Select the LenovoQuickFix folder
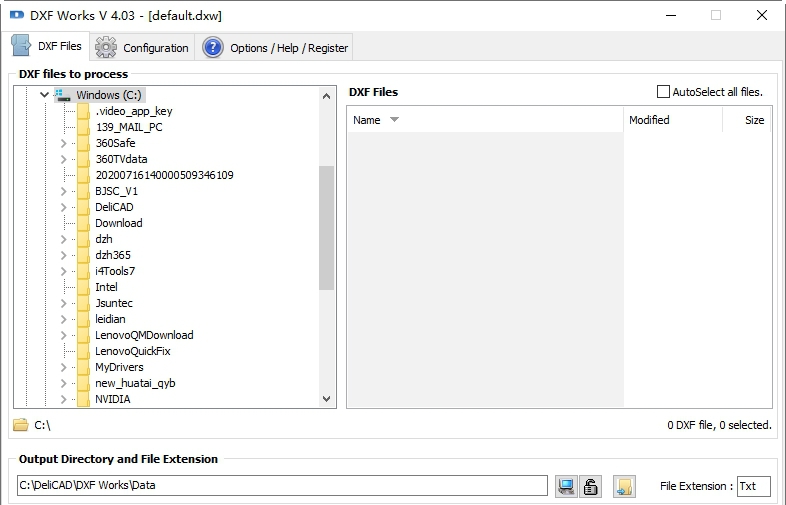 [133, 351]
